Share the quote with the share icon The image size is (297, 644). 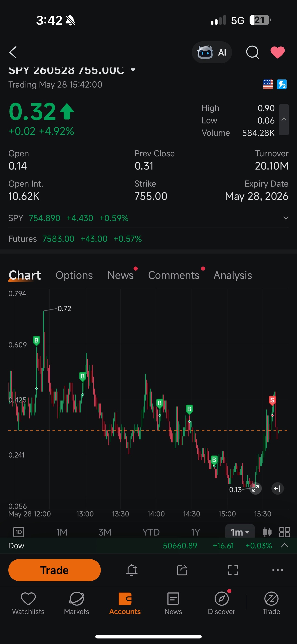(182, 570)
